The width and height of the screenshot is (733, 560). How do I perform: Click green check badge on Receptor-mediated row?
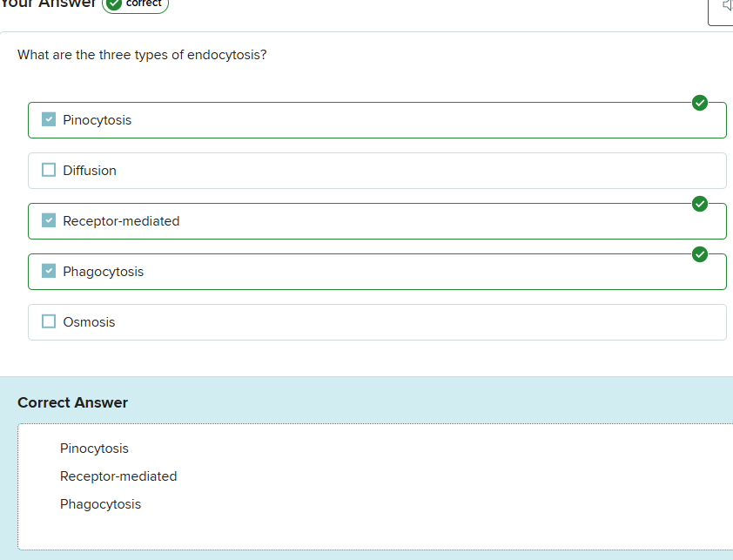tap(699, 204)
